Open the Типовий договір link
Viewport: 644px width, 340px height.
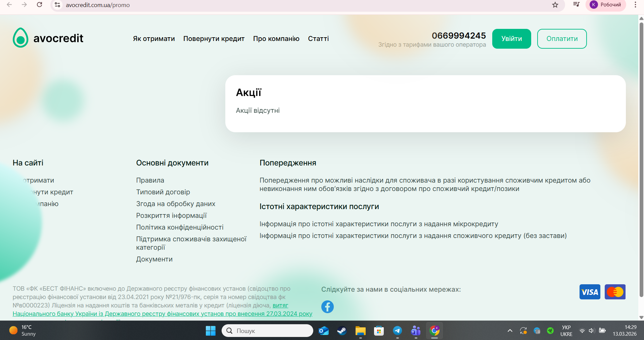[163, 192]
